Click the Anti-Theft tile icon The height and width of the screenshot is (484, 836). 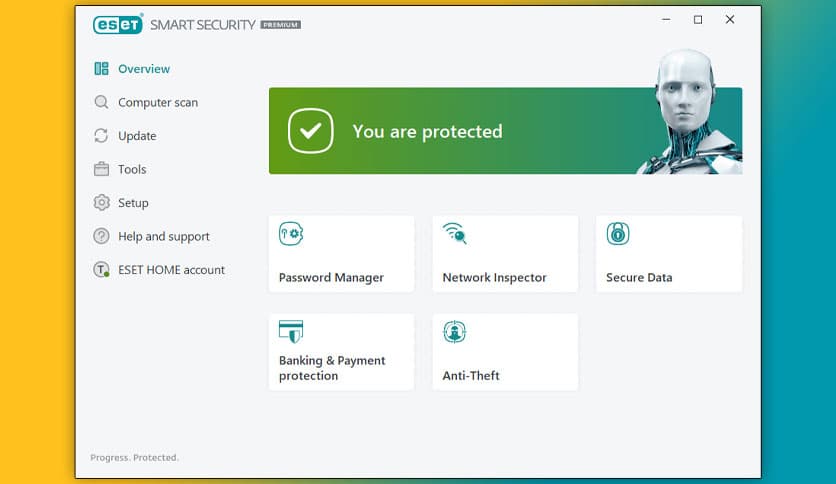(455, 333)
